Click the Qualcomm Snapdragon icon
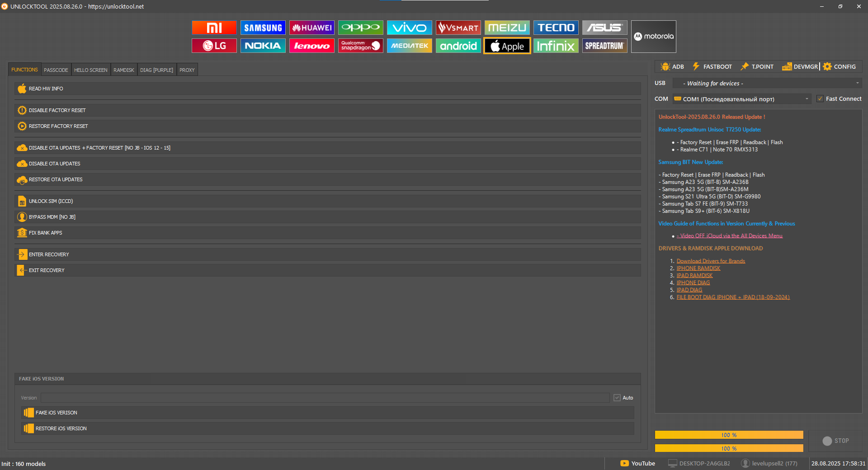This screenshot has height=470, width=868. click(360, 46)
